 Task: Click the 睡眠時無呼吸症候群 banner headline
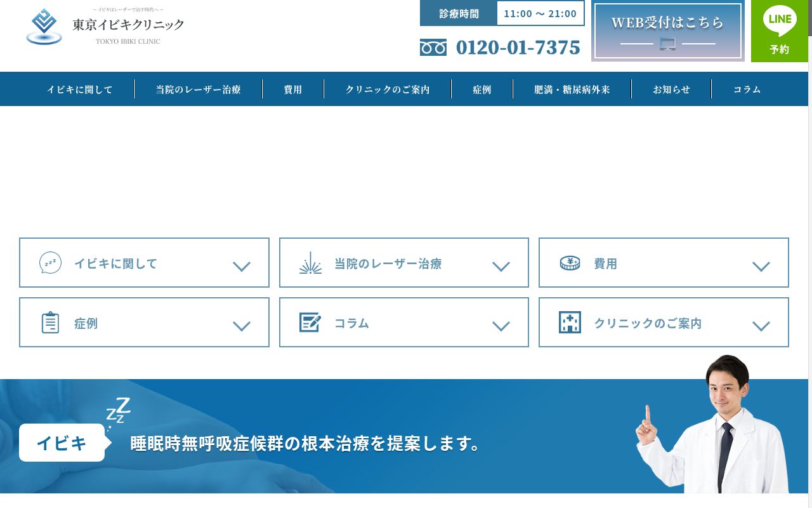point(306,443)
